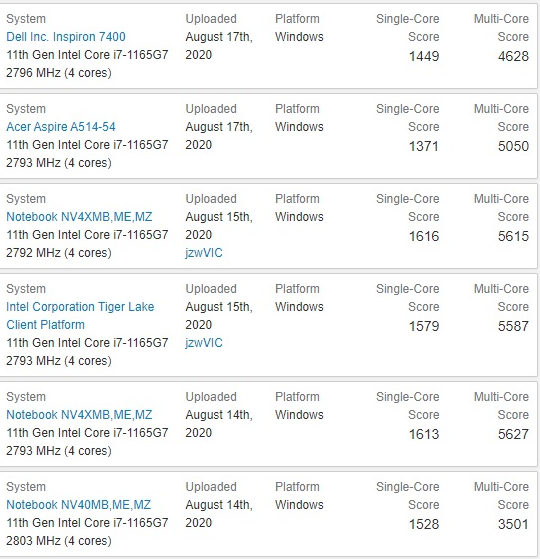Select the multi-core score 5627
The image size is (540, 559).
point(513,434)
